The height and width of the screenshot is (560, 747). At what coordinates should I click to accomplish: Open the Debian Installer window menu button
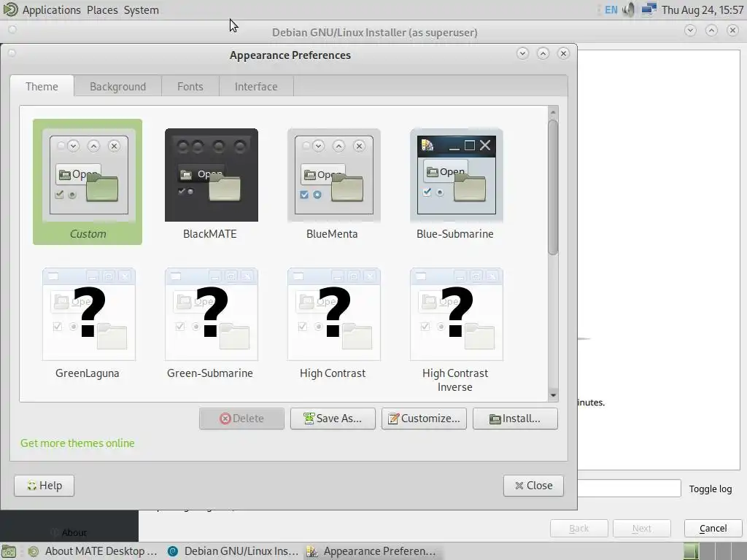pos(12,29)
